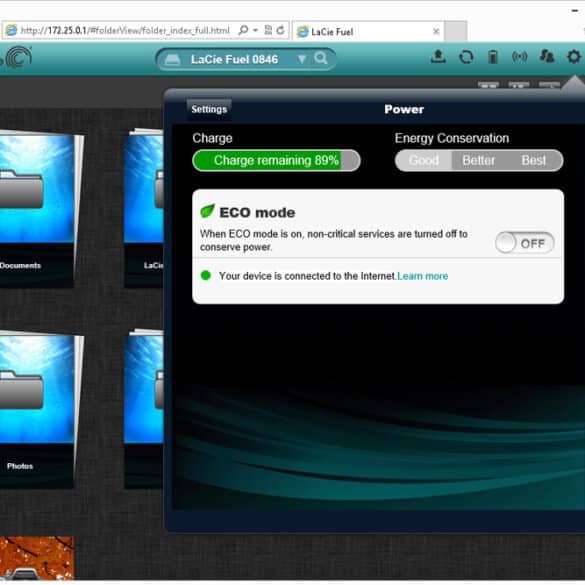585x585 pixels.
Task: Open the settings gear icon
Action: pyautogui.click(x=574, y=57)
